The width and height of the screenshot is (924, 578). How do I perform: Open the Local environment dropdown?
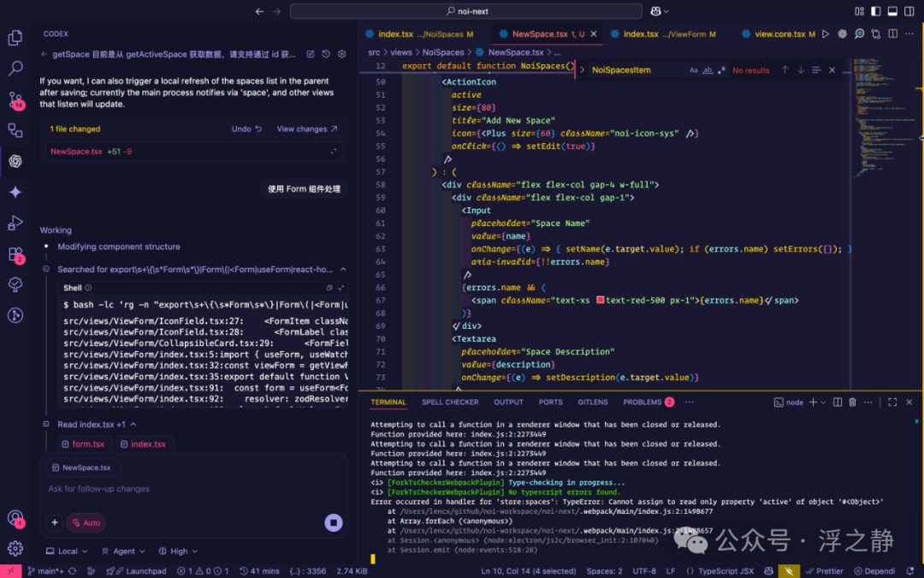68,551
